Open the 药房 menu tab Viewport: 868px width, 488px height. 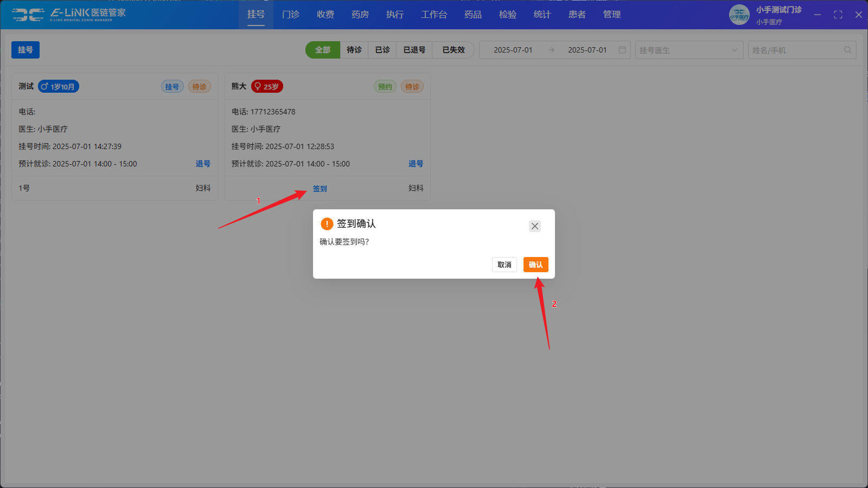click(x=360, y=15)
